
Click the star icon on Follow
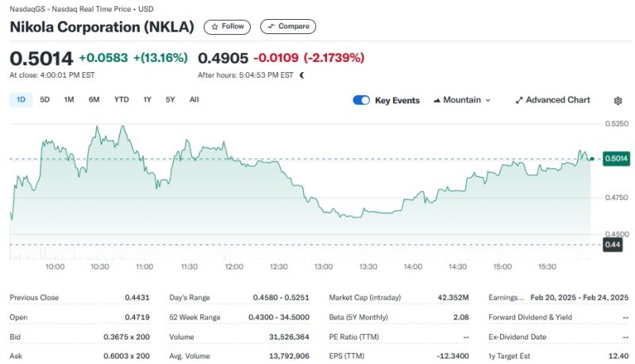pos(214,27)
